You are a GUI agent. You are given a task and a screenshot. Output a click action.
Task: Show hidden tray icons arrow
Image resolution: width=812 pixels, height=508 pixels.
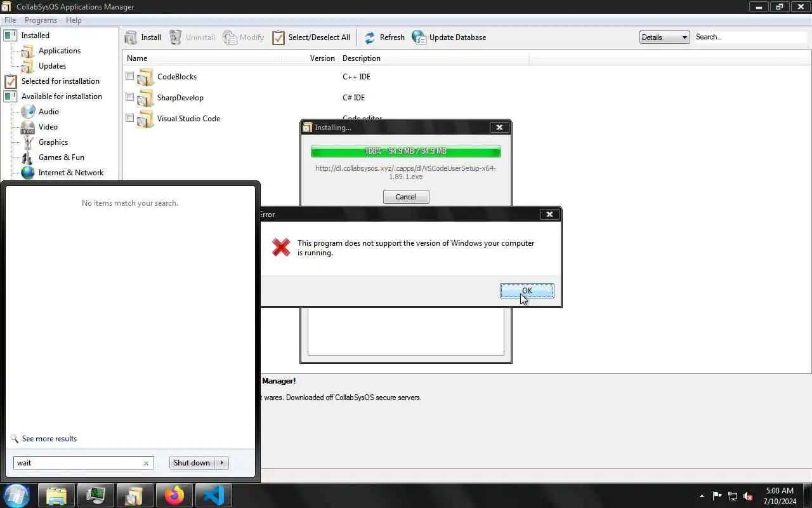pyautogui.click(x=702, y=496)
